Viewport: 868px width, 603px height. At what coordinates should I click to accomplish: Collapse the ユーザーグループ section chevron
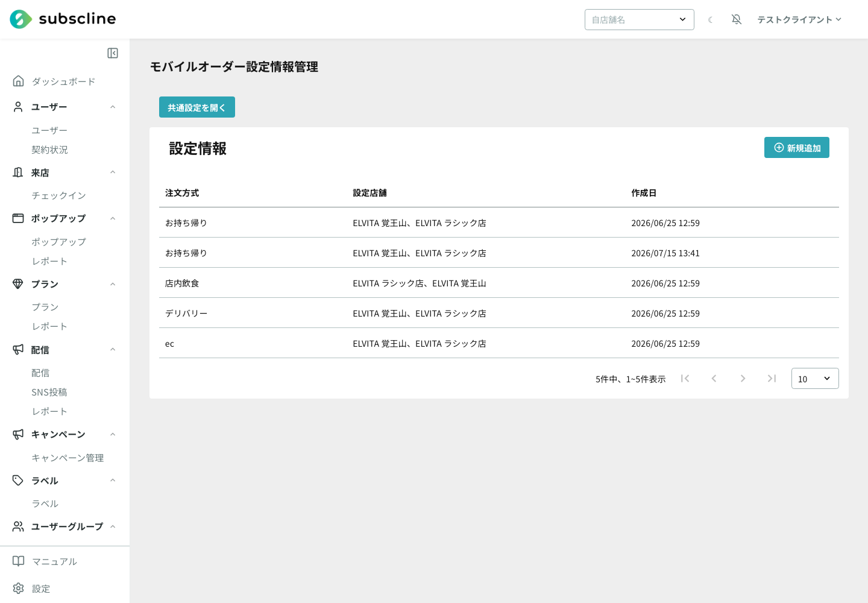pos(113,526)
